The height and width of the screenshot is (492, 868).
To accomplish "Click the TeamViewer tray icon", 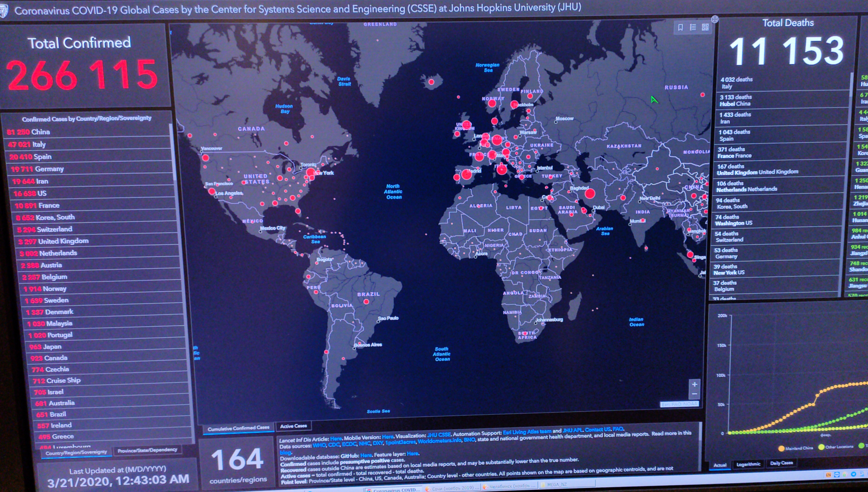I will (x=837, y=475).
